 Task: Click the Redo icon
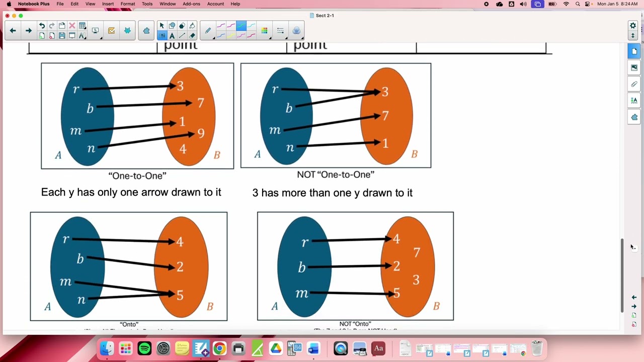click(x=52, y=26)
